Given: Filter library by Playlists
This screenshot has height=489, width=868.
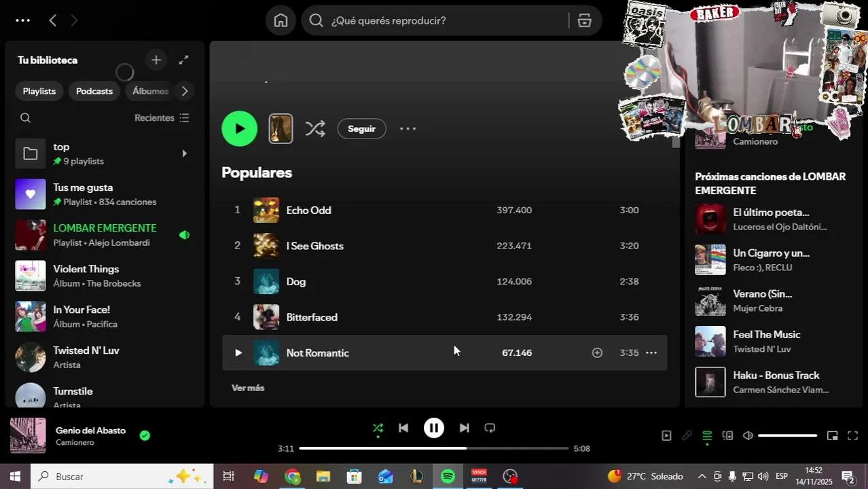Looking at the screenshot, I should pyautogui.click(x=39, y=91).
